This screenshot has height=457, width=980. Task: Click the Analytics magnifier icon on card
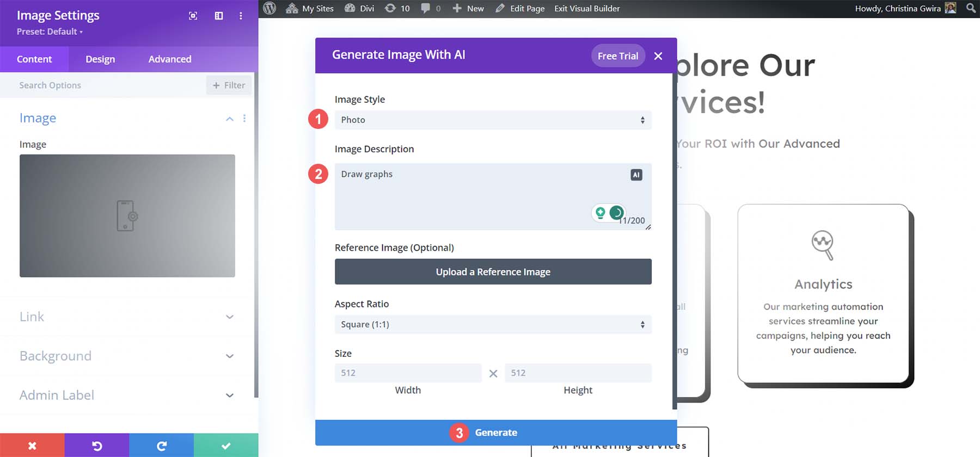823,245
